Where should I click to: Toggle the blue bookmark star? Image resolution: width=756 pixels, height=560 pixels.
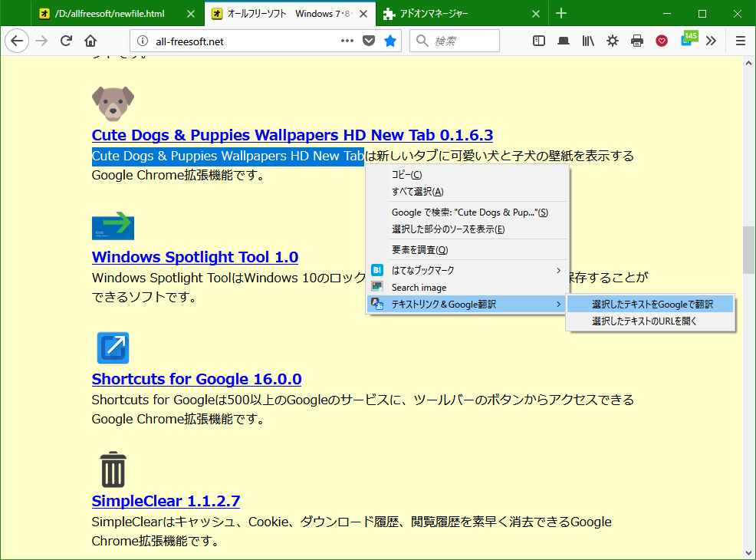[390, 41]
